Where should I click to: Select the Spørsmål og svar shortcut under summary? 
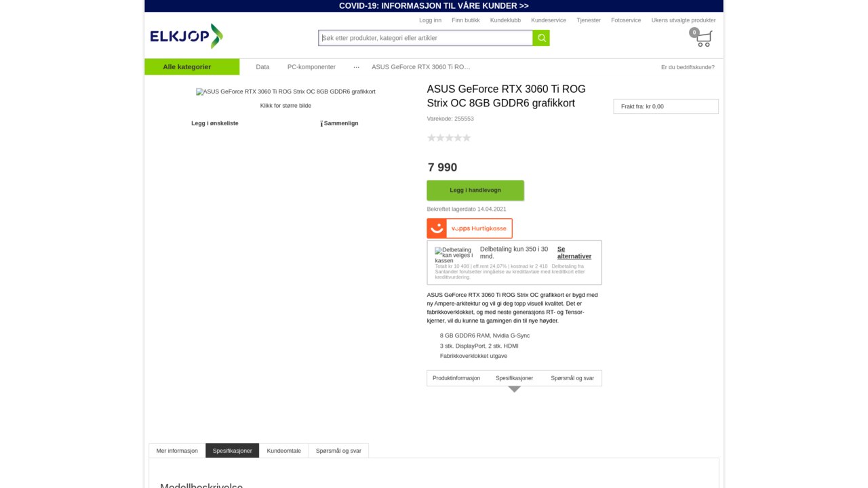click(572, 378)
